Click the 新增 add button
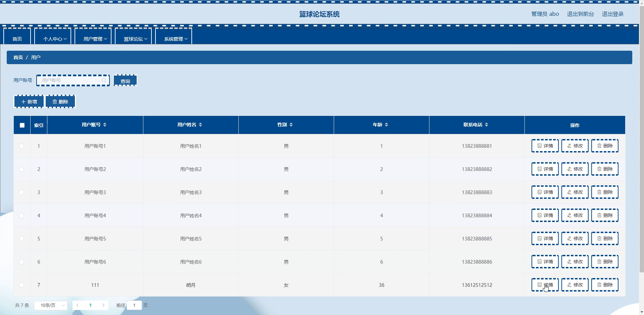Screen dimensions: 644x315 coord(29,101)
